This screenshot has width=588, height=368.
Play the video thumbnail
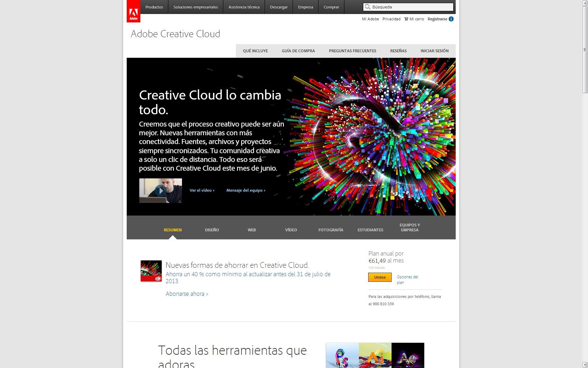click(x=161, y=191)
